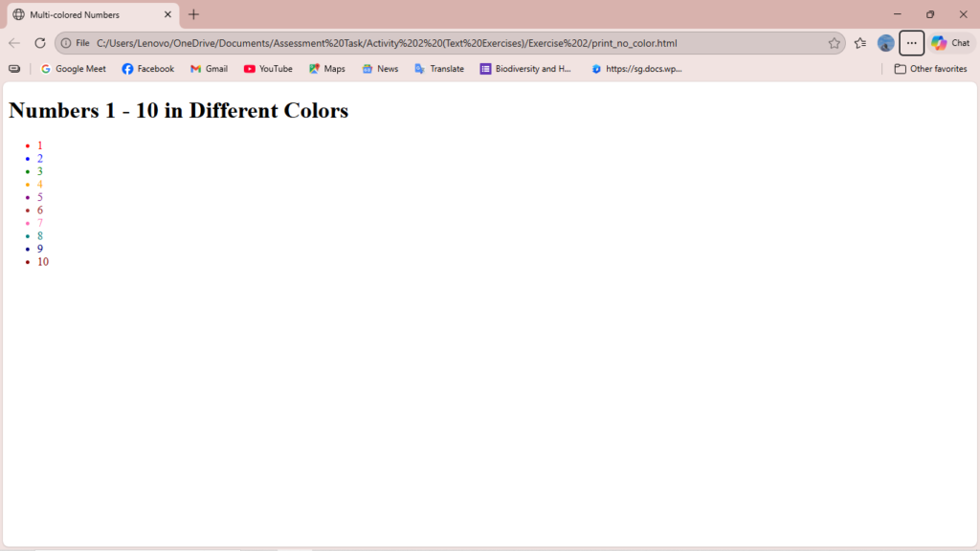Add page to favorites using star icon

[834, 43]
